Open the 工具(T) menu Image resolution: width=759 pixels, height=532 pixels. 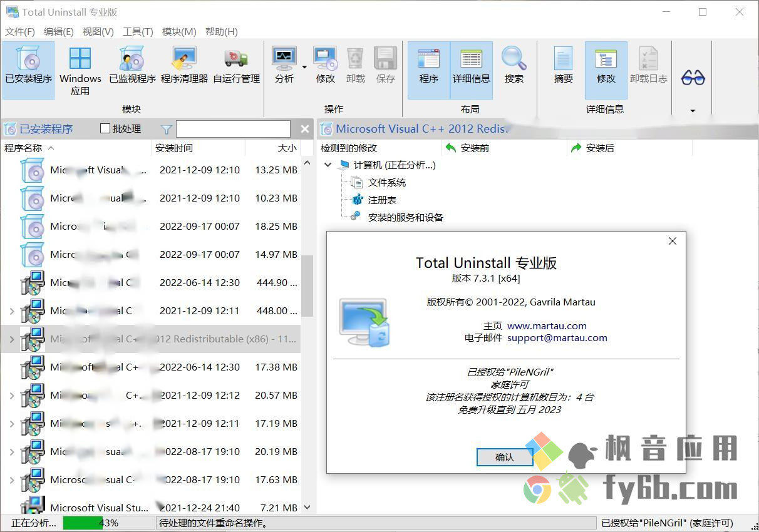[x=138, y=31]
